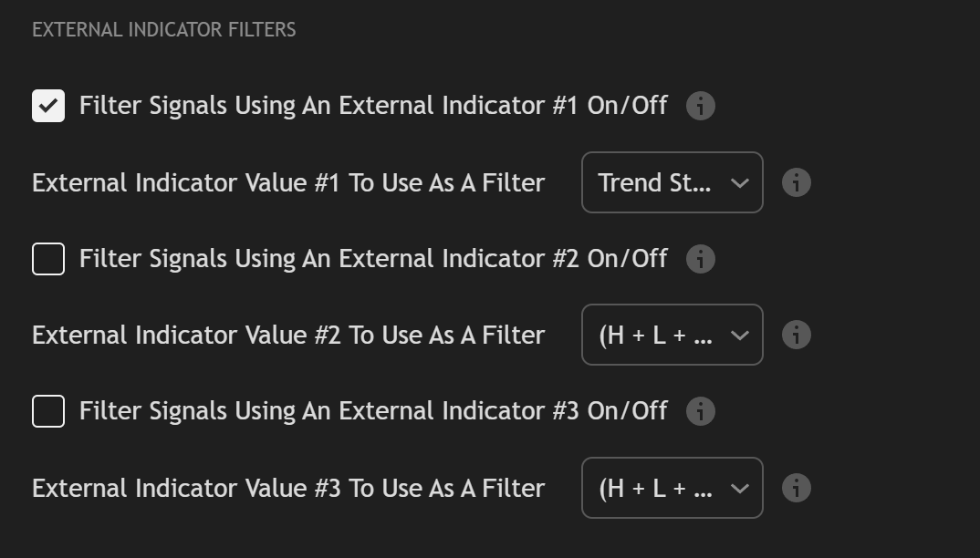Enable Filter Signals Using External Indicator #2
Image resolution: width=980 pixels, height=558 pixels.
[48, 259]
